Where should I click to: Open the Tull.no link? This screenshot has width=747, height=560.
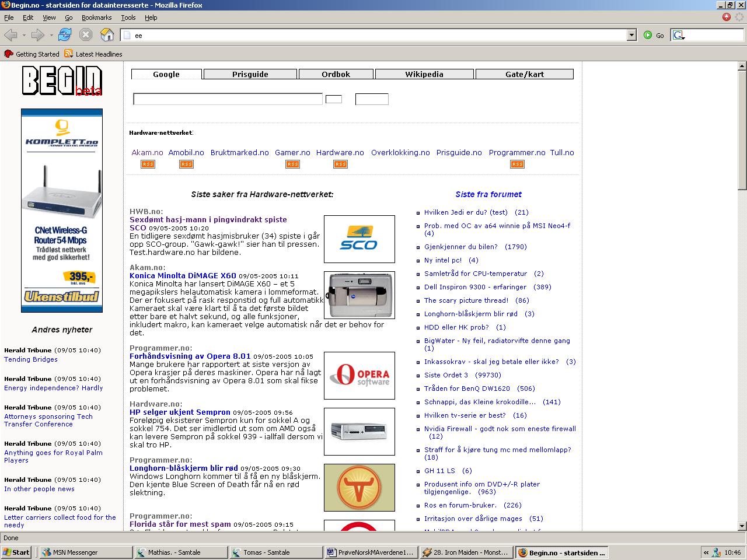coord(562,153)
